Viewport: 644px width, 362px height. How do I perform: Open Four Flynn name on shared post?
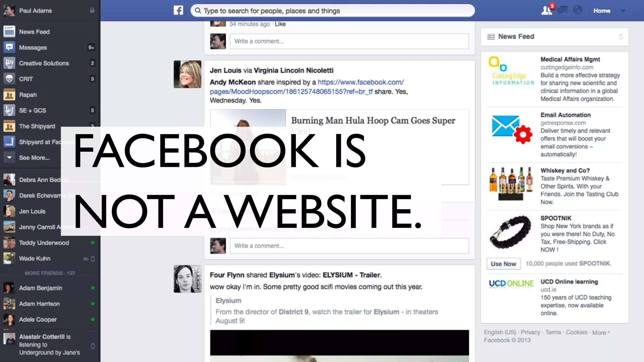pyautogui.click(x=227, y=275)
